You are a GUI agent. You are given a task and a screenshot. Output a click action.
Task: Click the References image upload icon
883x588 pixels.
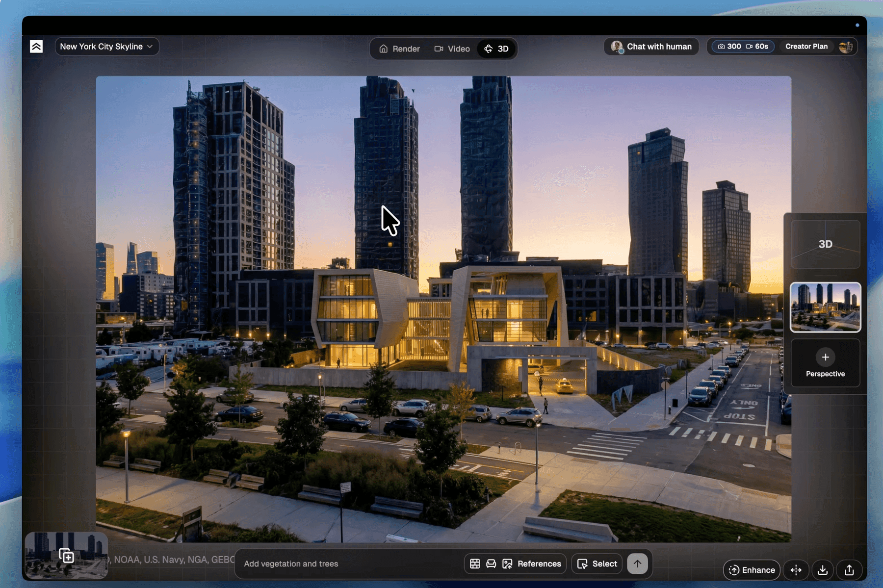click(507, 564)
